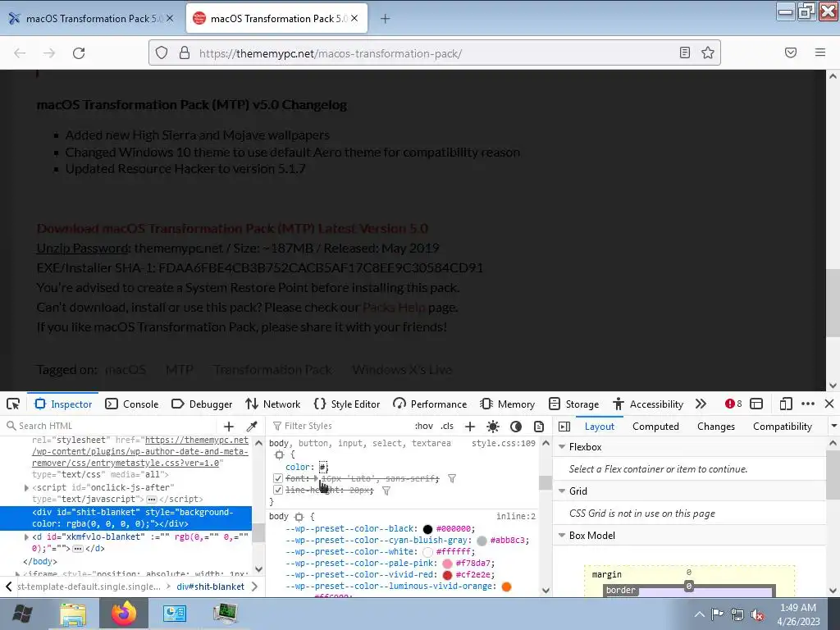
Task: Highlight elements matching the inline body selector
Action: 299,517
